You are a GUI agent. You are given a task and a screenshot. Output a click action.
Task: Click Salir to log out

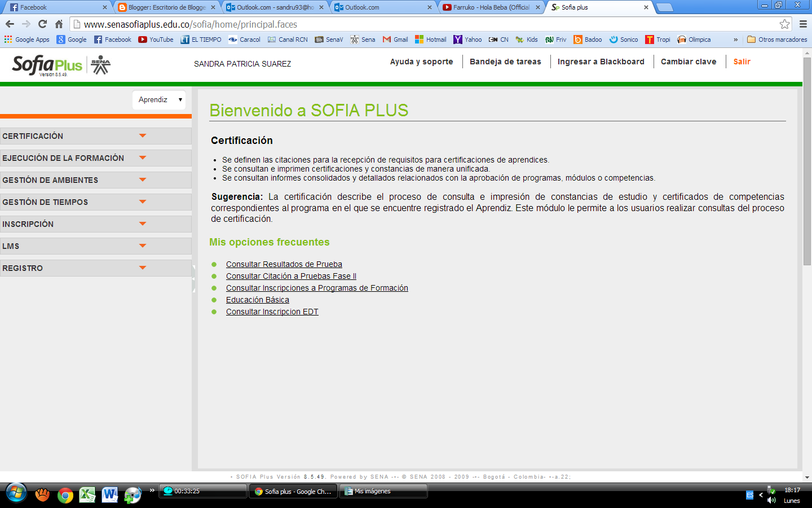click(742, 62)
